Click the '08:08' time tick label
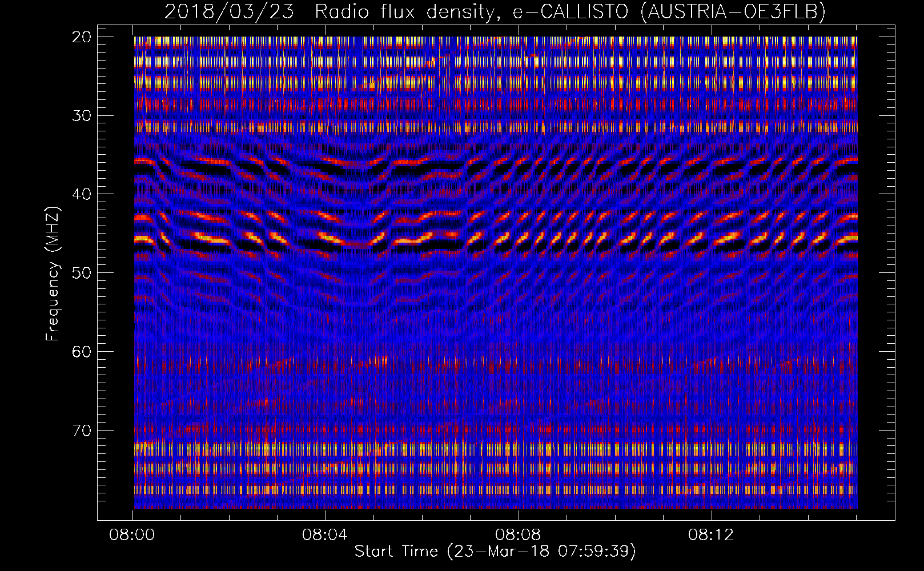 518,535
